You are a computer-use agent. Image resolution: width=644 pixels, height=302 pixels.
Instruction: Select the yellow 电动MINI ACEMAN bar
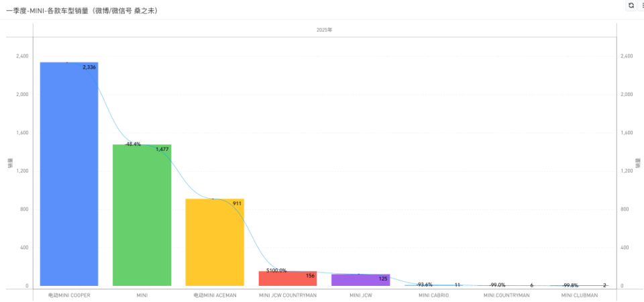tap(215, 242)
